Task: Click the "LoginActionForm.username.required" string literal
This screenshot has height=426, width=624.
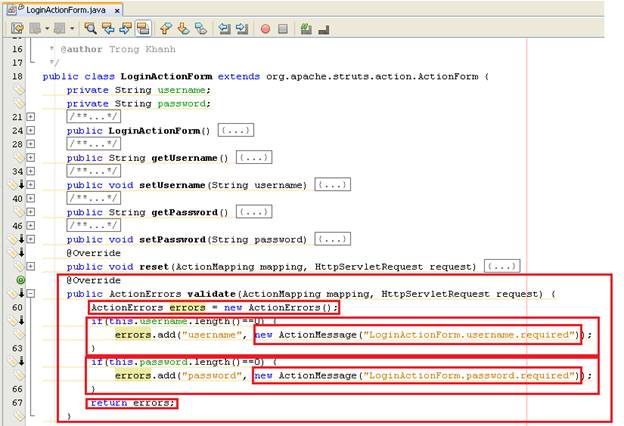Action: pos(470,335)
